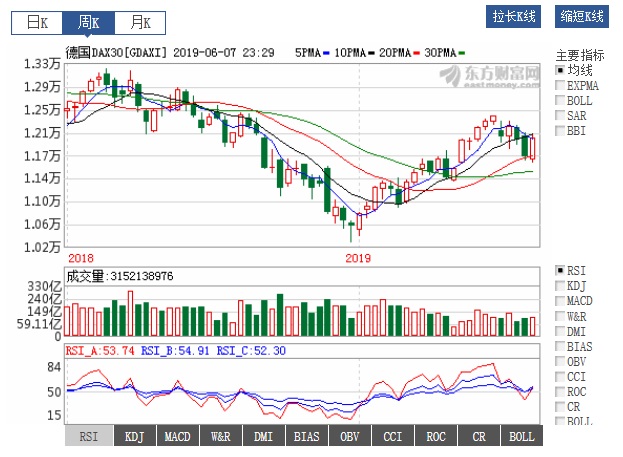This screenshot has height=457, width=623.
Task: Switch to the BIAS bottom tab
Action: point(307,436)
